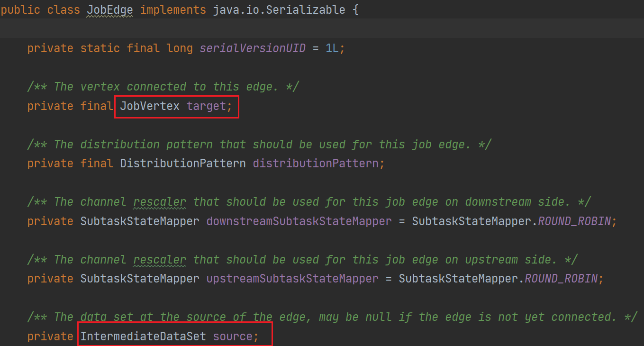The image size is (644, 346).
Task: Click the comment about data set at source
Action: click(x=332, y=317)
